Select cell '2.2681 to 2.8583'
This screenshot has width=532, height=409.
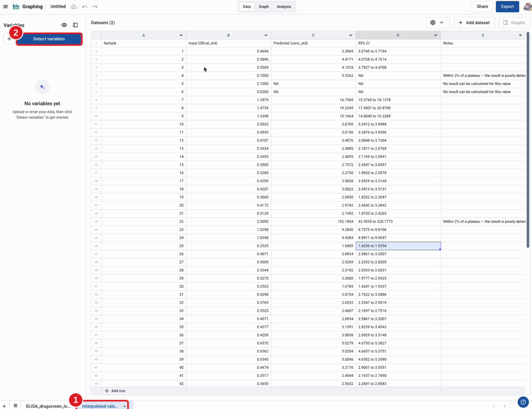pyautogui.click(x=398, y=383)
